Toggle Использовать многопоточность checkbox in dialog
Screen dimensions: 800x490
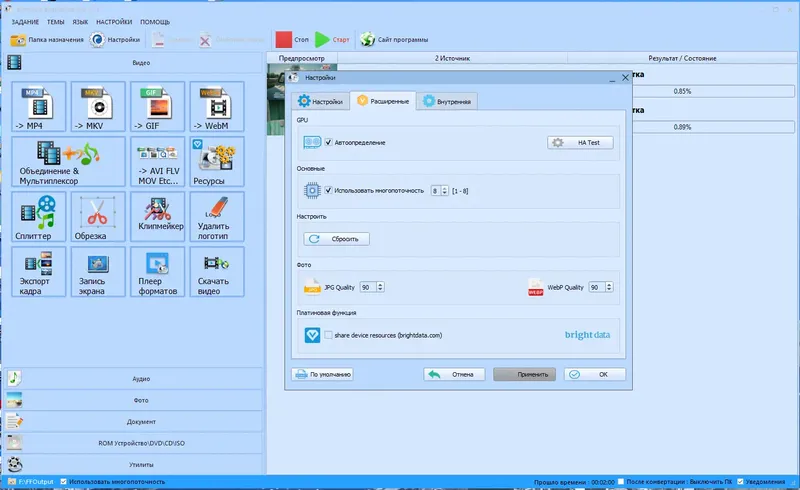329,190
